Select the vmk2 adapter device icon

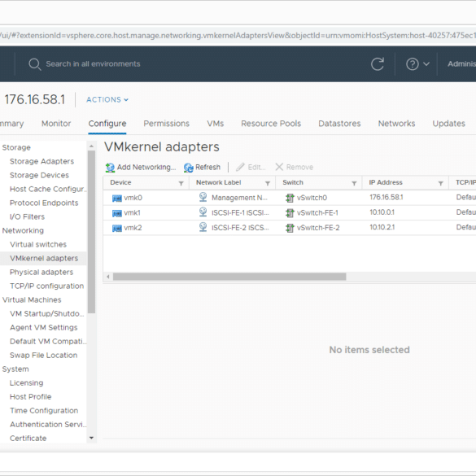pyautogui.click(x=117, y=228)
